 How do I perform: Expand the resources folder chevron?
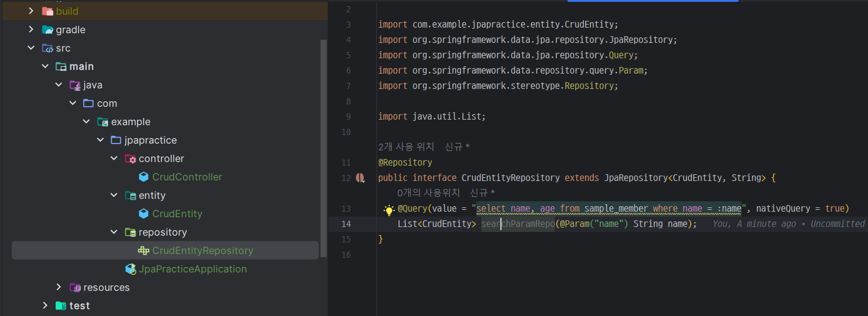[58, 287]
